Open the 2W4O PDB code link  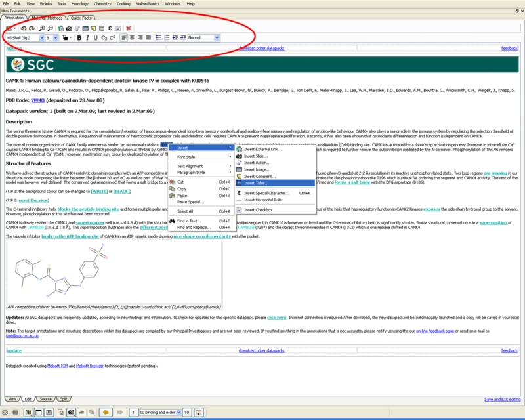pyautogui.click(x=37, y=100)
